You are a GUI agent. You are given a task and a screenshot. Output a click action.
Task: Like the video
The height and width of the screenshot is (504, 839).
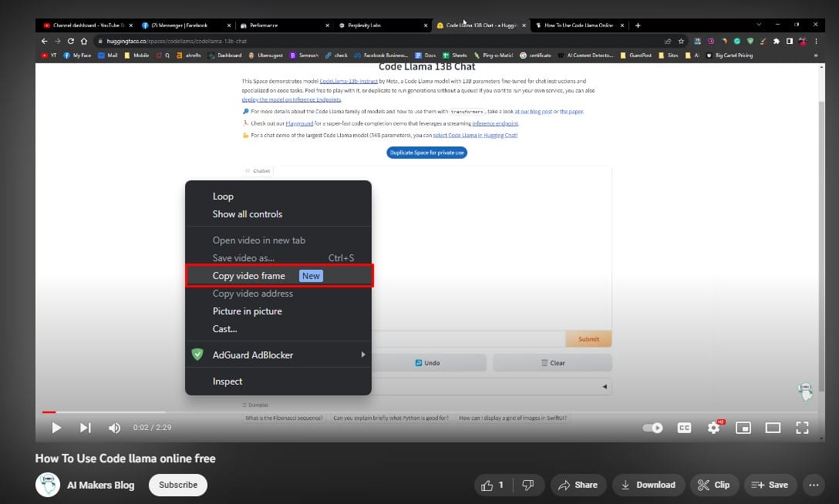tap(493, 485)
